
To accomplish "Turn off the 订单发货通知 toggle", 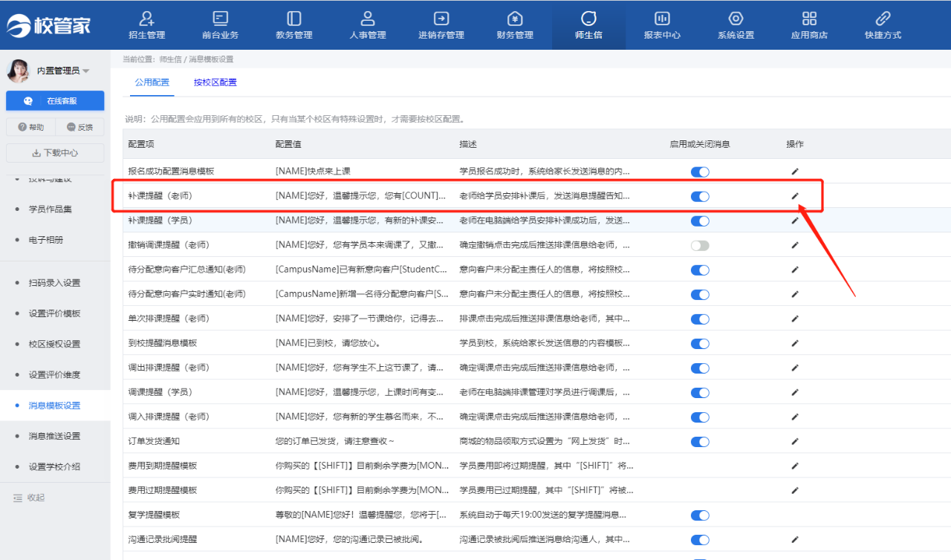I will [700, 442].
